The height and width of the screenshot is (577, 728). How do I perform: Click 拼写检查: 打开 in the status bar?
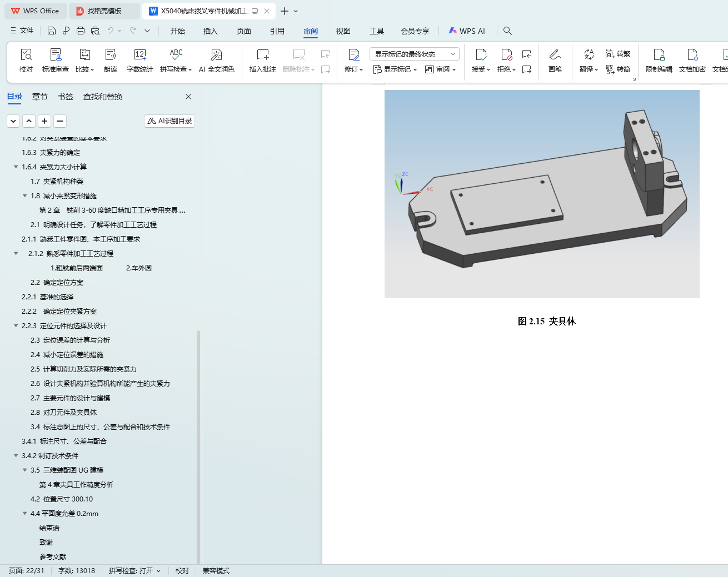tap(134, 571)
